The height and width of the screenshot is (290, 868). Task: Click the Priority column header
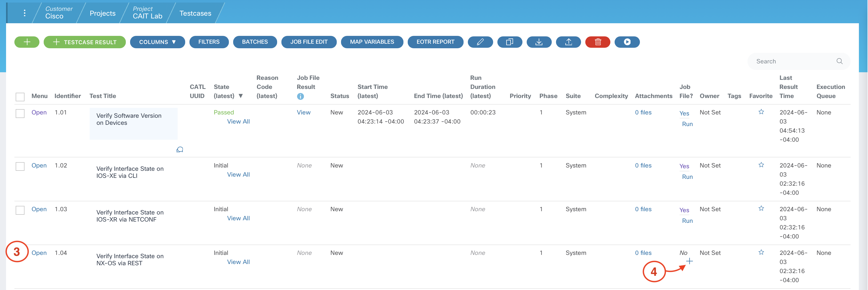(520, 96)
